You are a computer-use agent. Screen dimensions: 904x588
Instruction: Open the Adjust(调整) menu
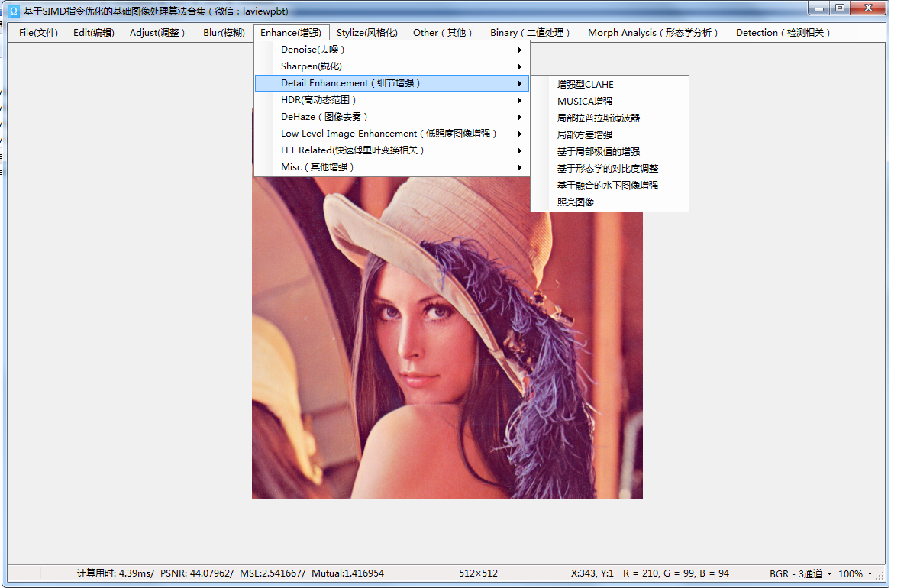pyautogui.click(x=157, y=33)
